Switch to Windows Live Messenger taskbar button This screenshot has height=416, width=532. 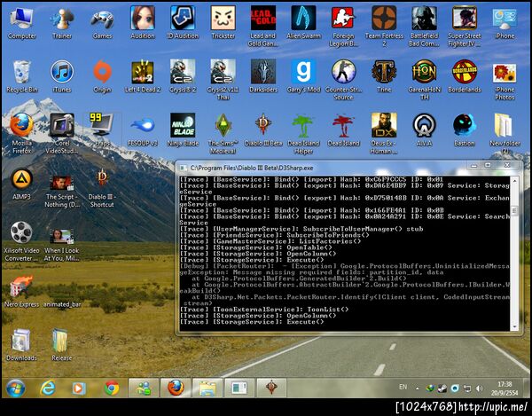[143, 388]
